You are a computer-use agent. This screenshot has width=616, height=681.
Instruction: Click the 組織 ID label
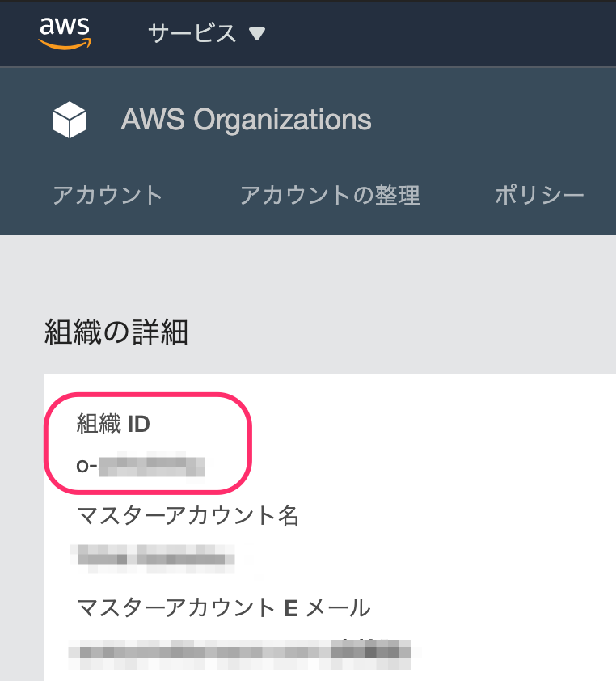[113, 424]
